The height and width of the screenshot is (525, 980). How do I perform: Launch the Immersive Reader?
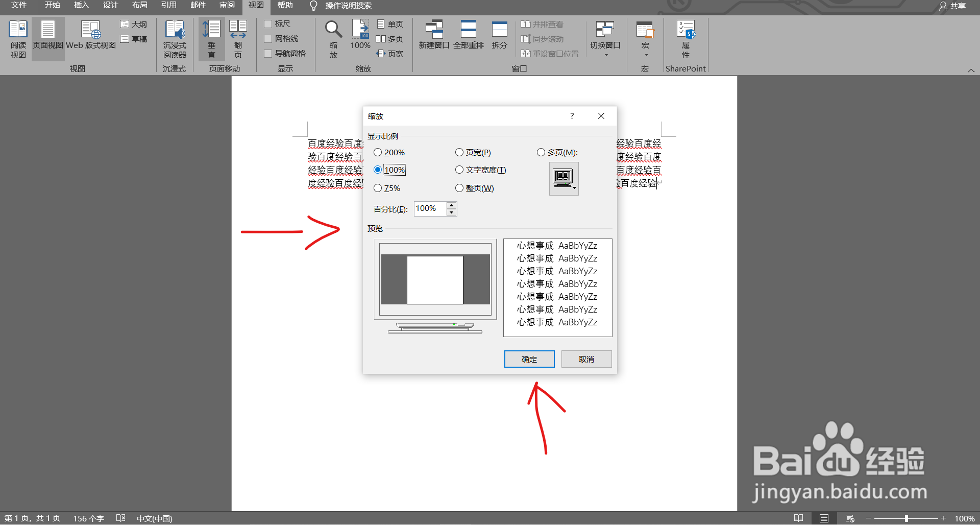click(175, 39)
